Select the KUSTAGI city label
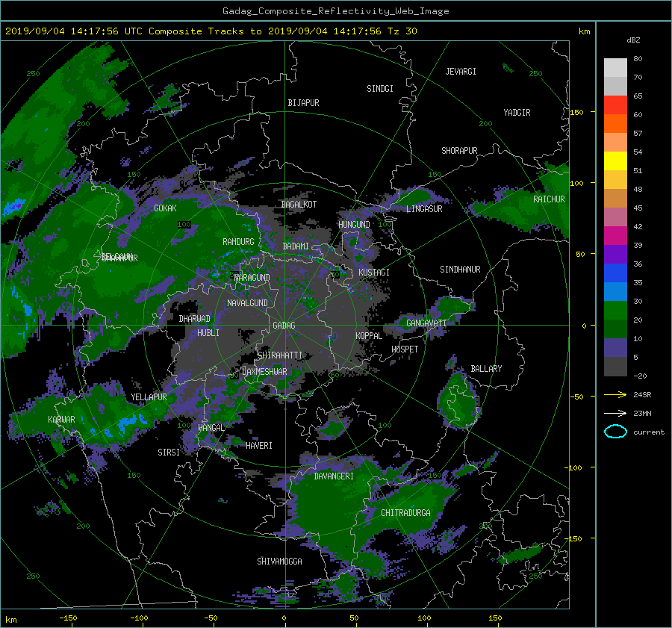The width and height of the screenshot is (672, 628). click(x=374, y=273)
